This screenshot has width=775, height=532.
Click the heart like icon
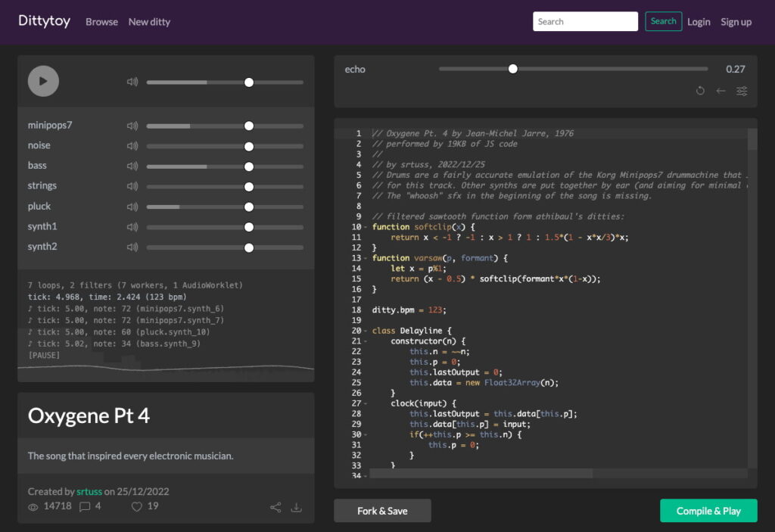click(x=137, y=507)
